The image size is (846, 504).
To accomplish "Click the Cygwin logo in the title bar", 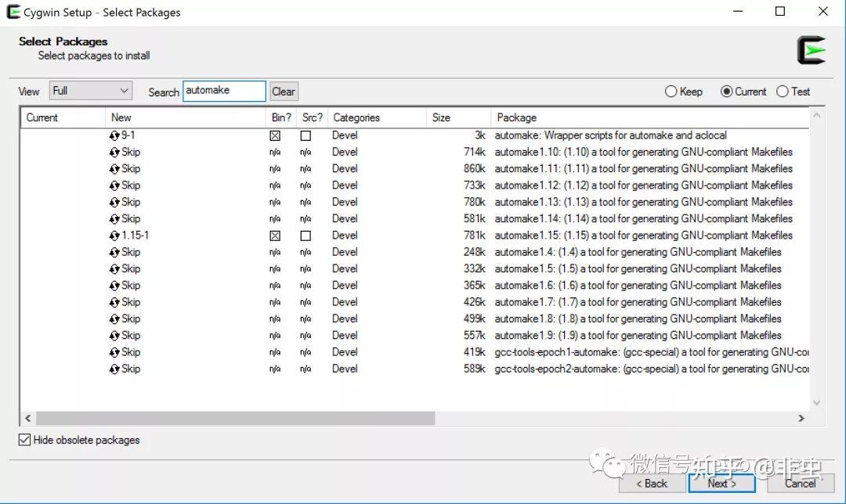I will tap(13, 12).
